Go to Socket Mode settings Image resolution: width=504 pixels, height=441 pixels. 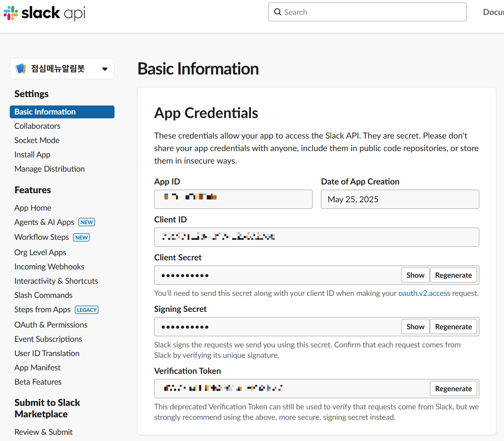[37, 140]
